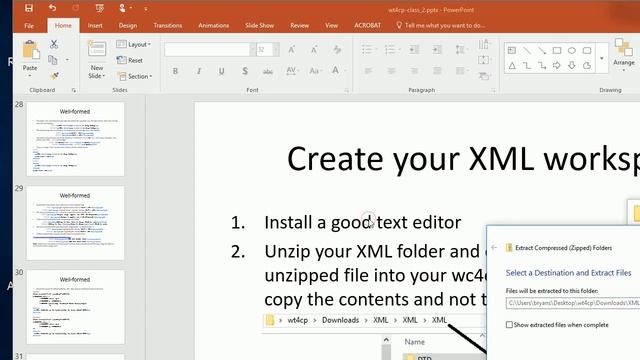Open the Arrange menu
The image size is (640, 360).
point(624,55)
